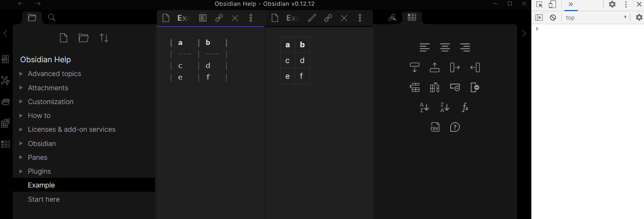The height and width of the screenshot is (219, 644).
Task: Open the quick switcher ribbon icon
Action: click(5, 59)
